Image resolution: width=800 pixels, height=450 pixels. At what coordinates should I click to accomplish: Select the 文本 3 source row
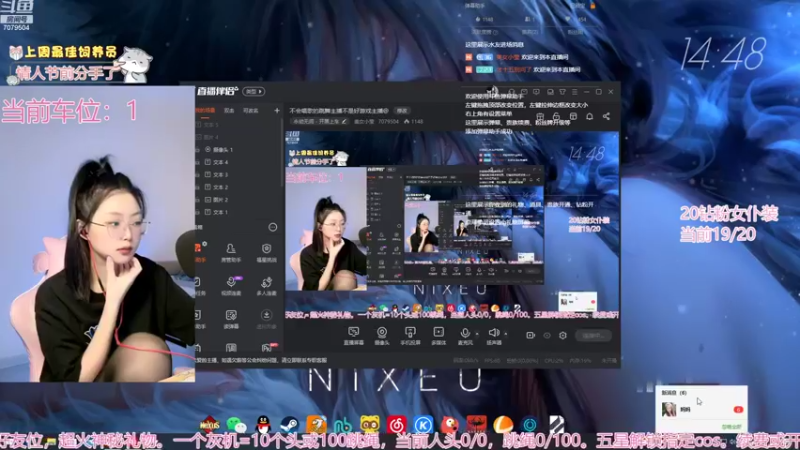(238, 174)
